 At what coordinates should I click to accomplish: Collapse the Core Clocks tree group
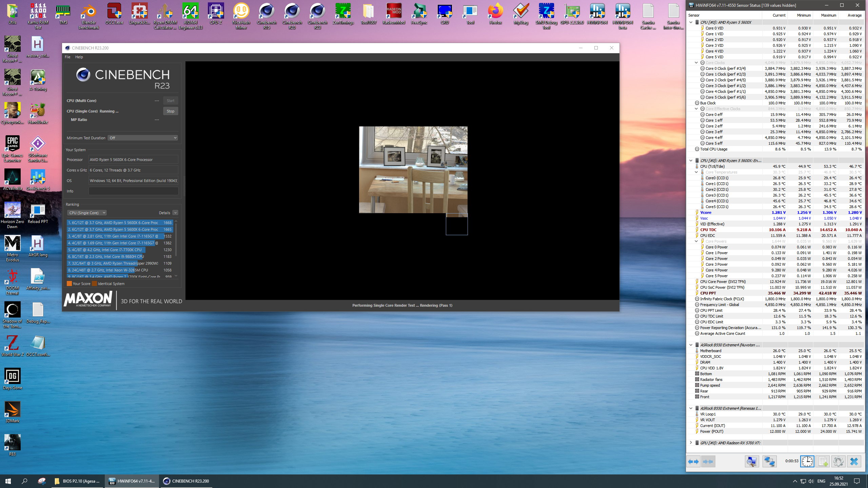point(696,63)
